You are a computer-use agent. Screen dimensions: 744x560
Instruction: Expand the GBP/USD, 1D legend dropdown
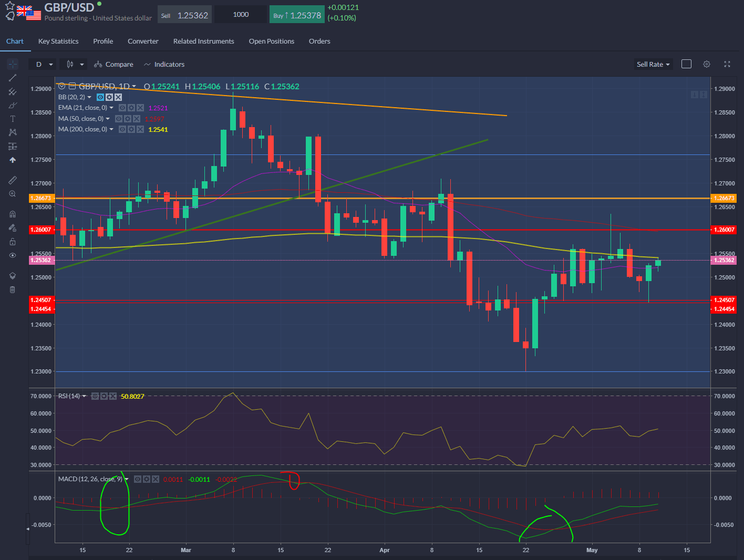coord(134,87)
